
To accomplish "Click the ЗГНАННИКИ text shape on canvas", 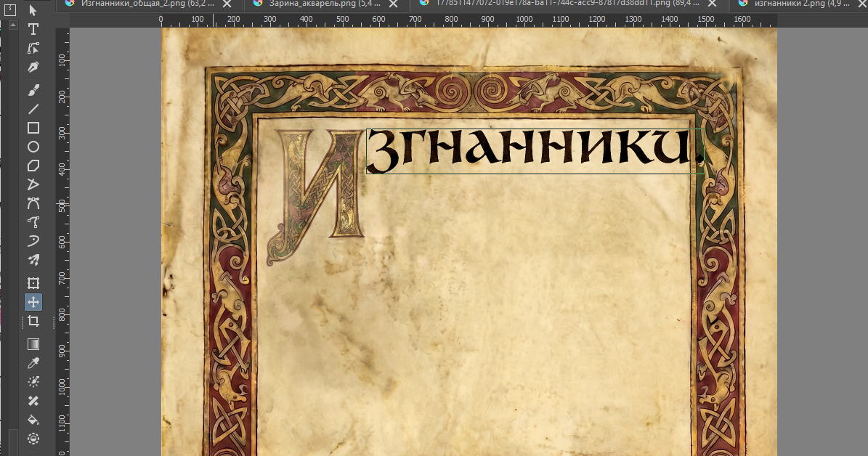I will 535,151.
